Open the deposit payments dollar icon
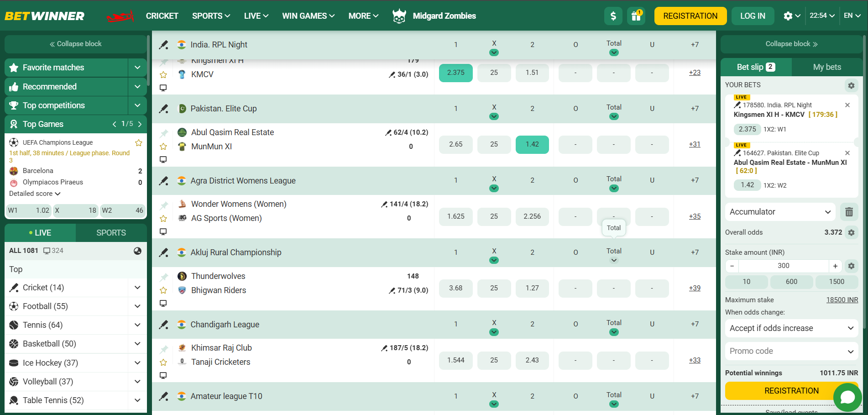The height and width of the screenshot is (415, 868). pos(613,16)
